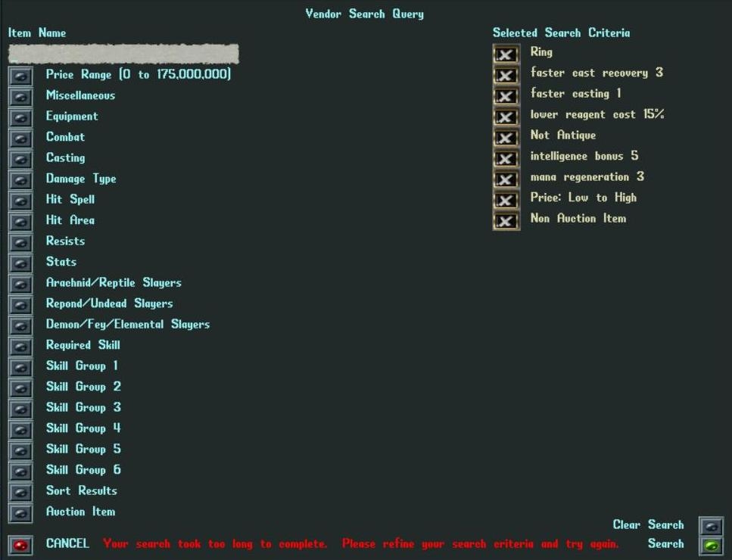Remove the Not Antique criterion
732x560 pixels.
(x=506, y=138)
